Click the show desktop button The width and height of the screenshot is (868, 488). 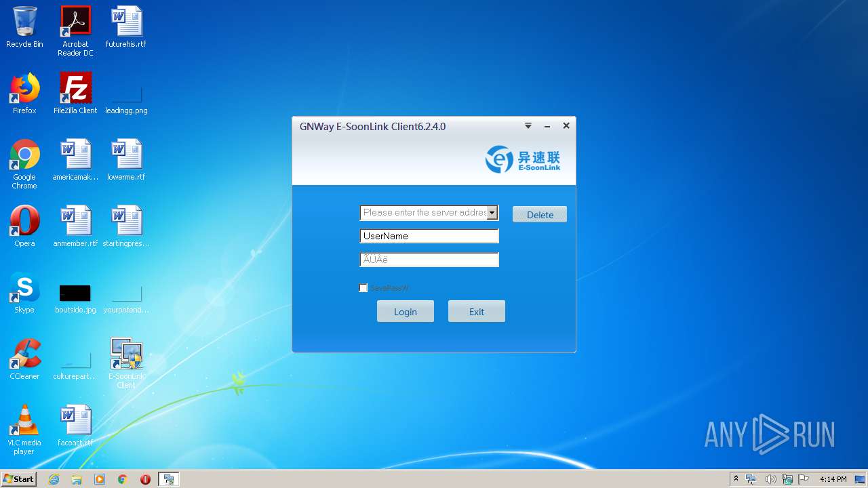860,479
